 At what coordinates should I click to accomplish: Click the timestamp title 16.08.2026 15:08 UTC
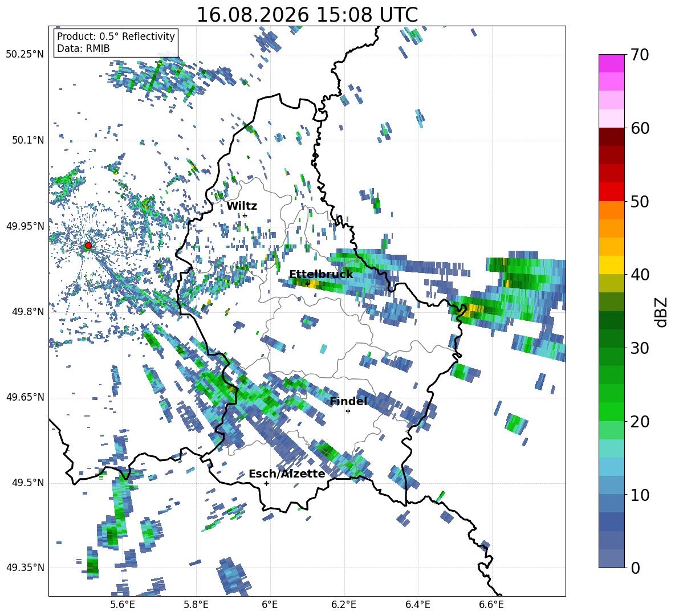point(307,15)
